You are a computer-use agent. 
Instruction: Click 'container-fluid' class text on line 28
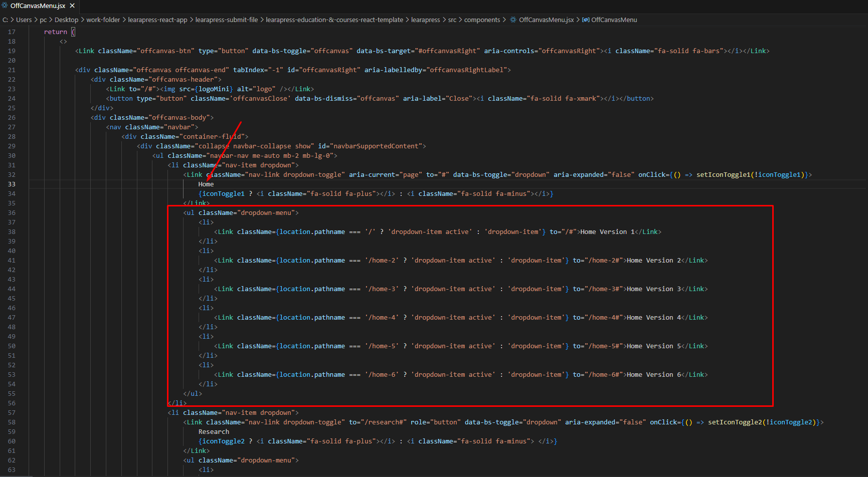tap(214, 137)
